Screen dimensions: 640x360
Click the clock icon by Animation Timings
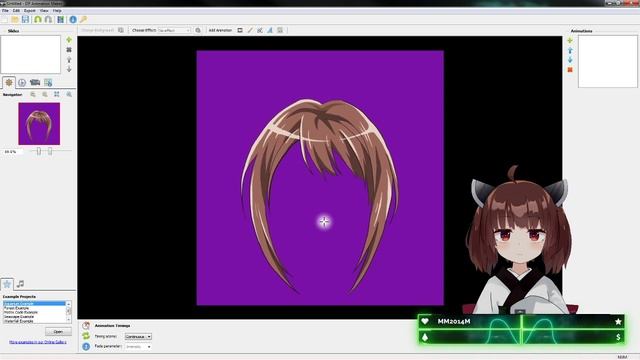(x=86, y=325)
